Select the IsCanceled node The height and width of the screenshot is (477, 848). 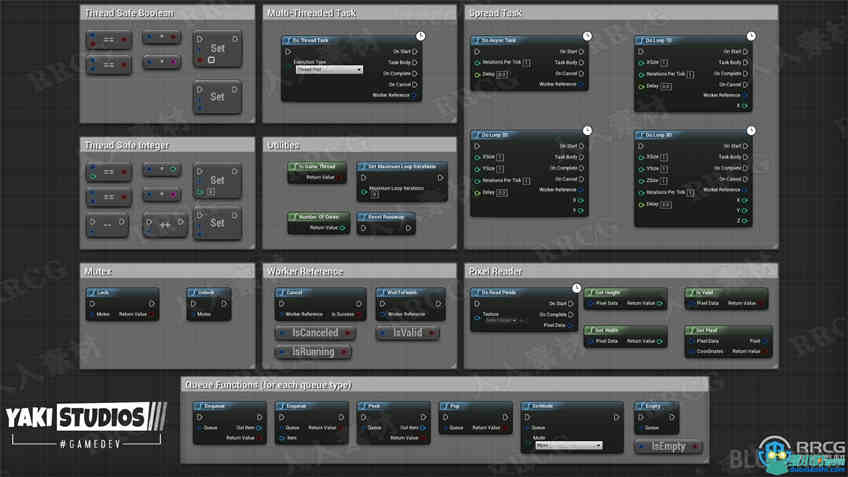coord(315,333)
